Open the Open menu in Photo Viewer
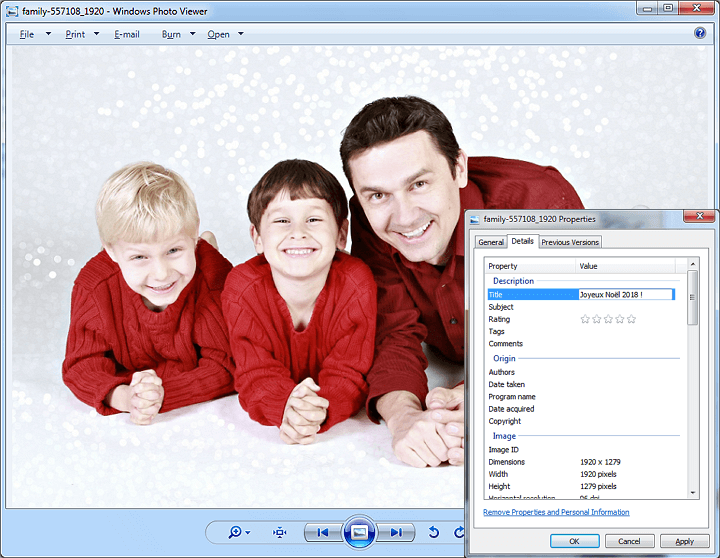 (218, 34)
